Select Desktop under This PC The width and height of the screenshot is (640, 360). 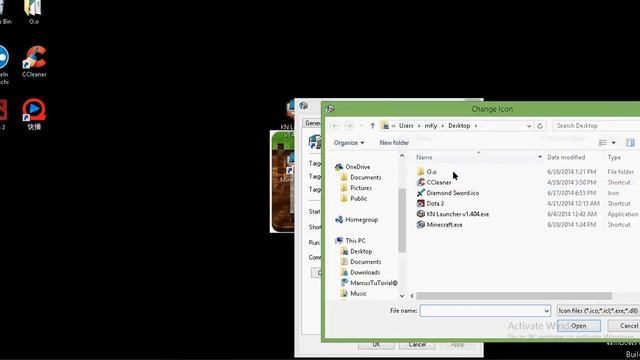coord(361,251)
